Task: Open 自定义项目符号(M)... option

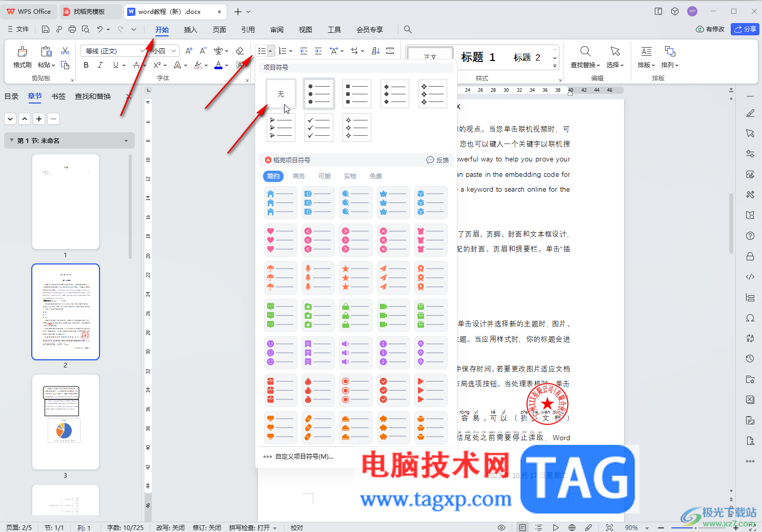Action: point(299,457)
